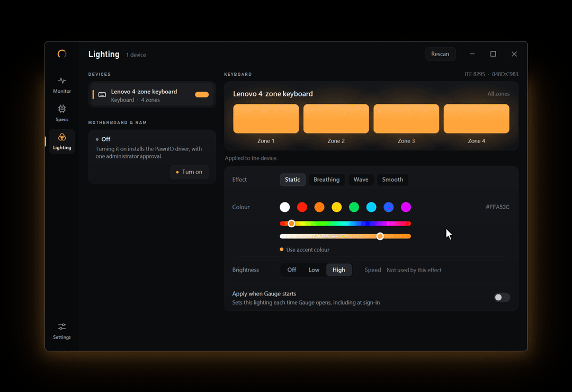Select the Lenovo 4-zone keyboard device
The height and width of the screenshot is (392, 572).
coord(152,95)
